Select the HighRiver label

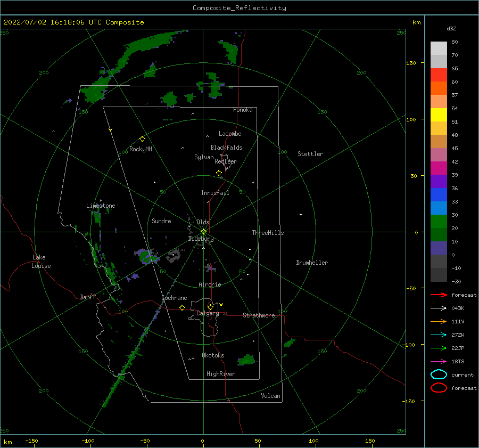coord(221,374)
